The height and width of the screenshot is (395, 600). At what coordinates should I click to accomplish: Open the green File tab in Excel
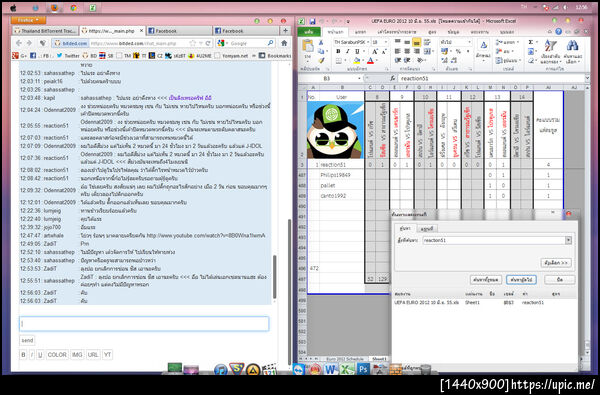[x=309, y=32]
